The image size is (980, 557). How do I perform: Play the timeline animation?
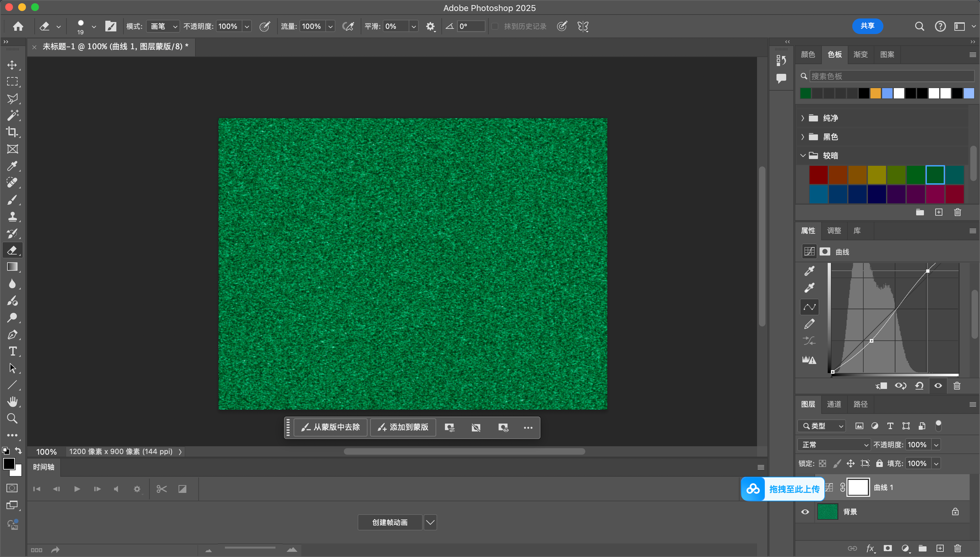tap(77, 489)
